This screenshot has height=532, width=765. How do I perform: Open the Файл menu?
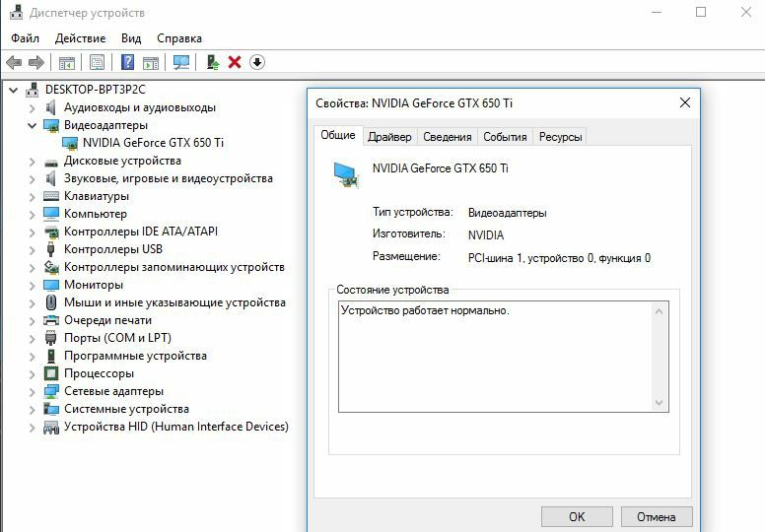pyautogui.click(x=25, y=38)
